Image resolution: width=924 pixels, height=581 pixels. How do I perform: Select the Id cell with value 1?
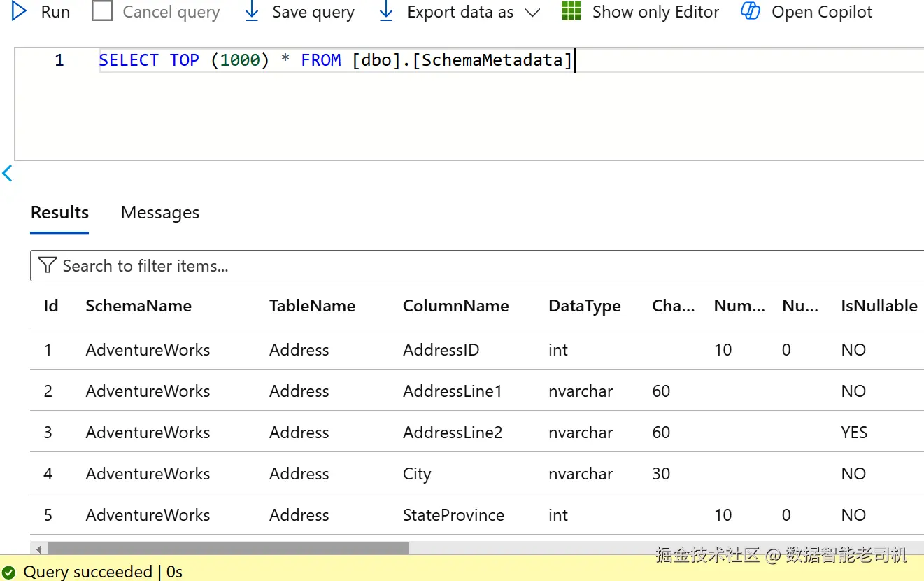coord(48,349)
